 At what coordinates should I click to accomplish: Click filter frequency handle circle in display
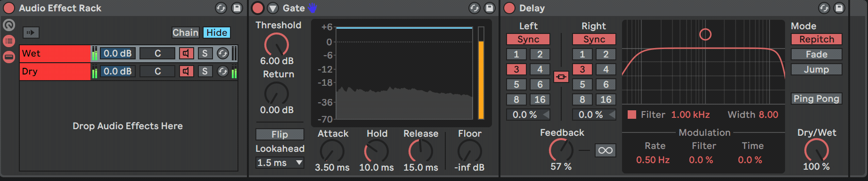(705, 34)
